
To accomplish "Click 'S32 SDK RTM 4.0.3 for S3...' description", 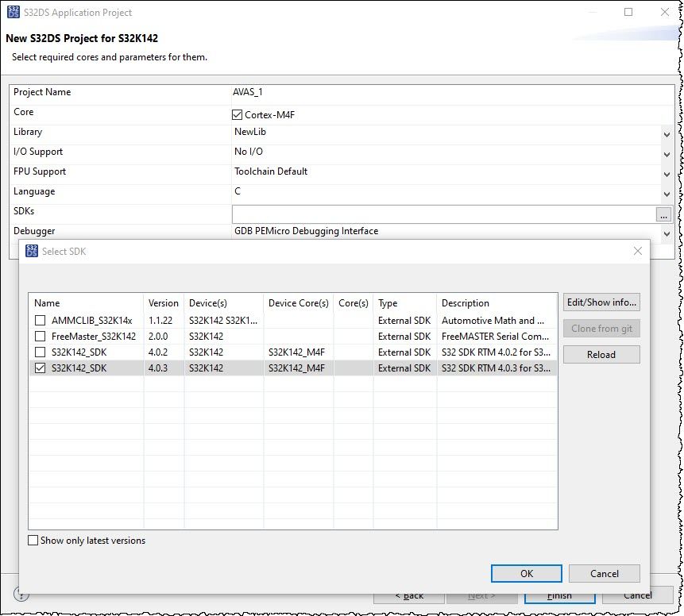I will click(x=496, y=368).
